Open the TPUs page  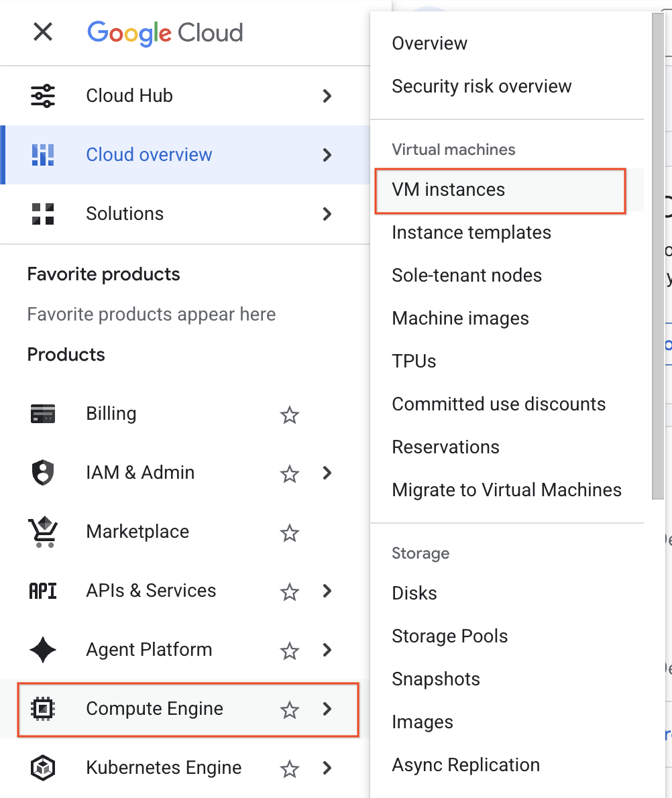[507, 361]
